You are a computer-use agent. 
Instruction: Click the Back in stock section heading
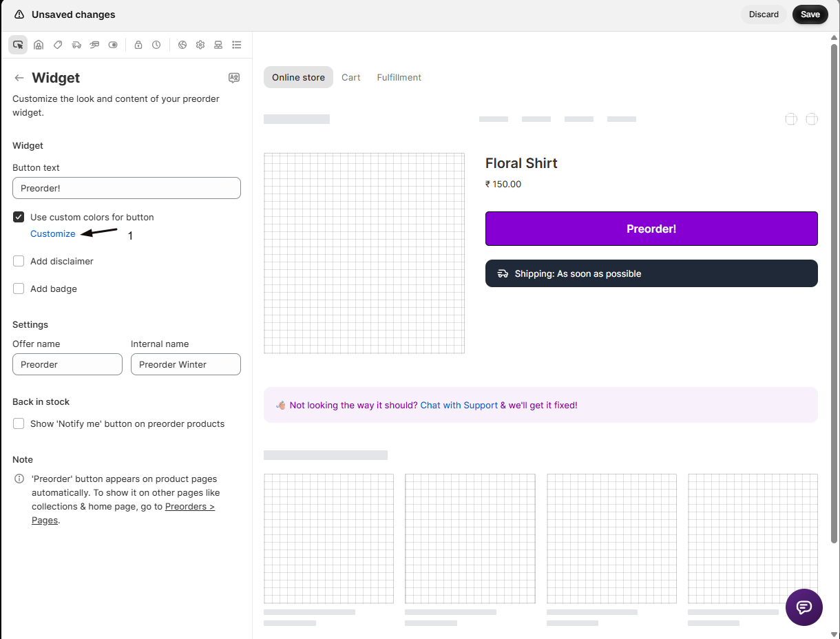point(41,401)
